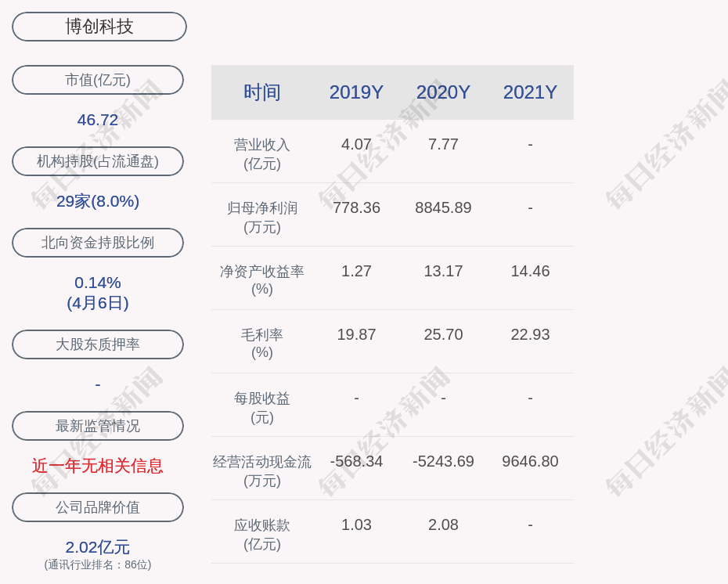Click the 2020Y column header
Viewport: 728px width, 584px height.
pos(443,92)
